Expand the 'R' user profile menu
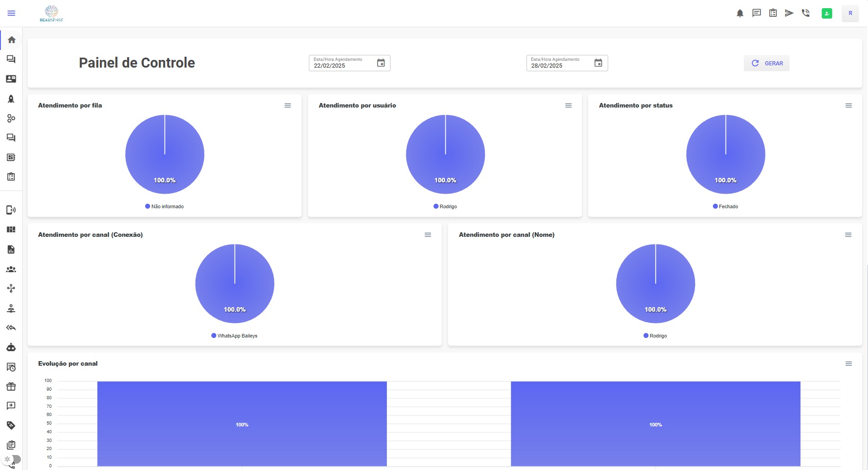Viewport: 868px width, 470px height. [850, 13]
